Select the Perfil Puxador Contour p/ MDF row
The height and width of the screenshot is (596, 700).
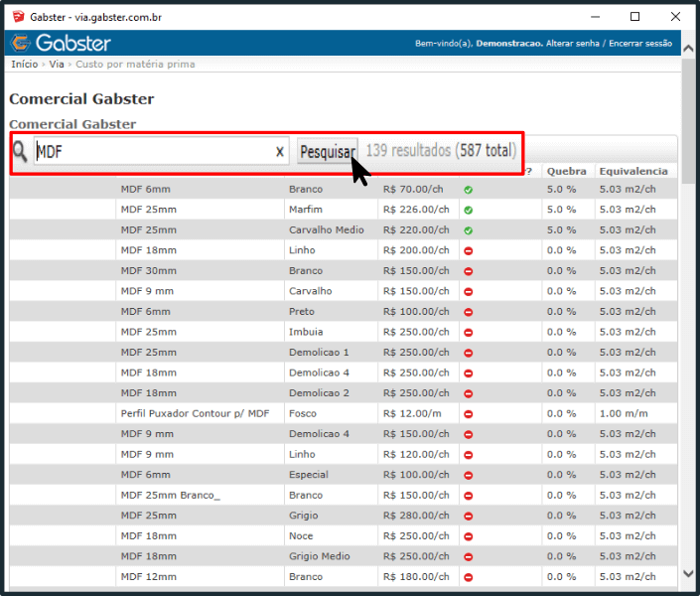(344, 413)
